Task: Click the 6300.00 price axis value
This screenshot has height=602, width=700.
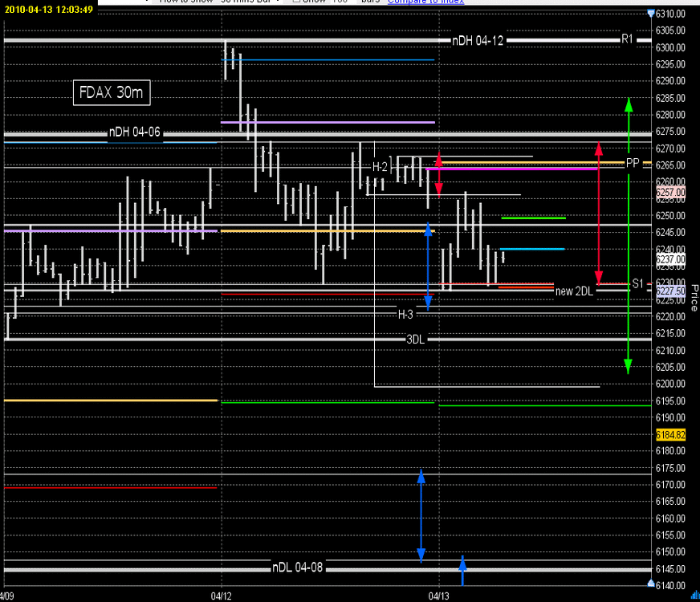Action: (x=670, y=47)
